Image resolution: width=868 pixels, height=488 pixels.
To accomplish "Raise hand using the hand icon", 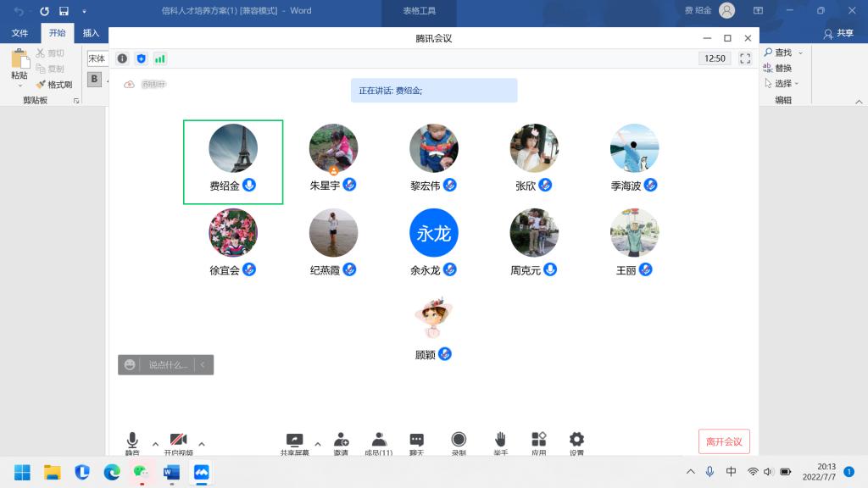I will (x=500, y=439).
